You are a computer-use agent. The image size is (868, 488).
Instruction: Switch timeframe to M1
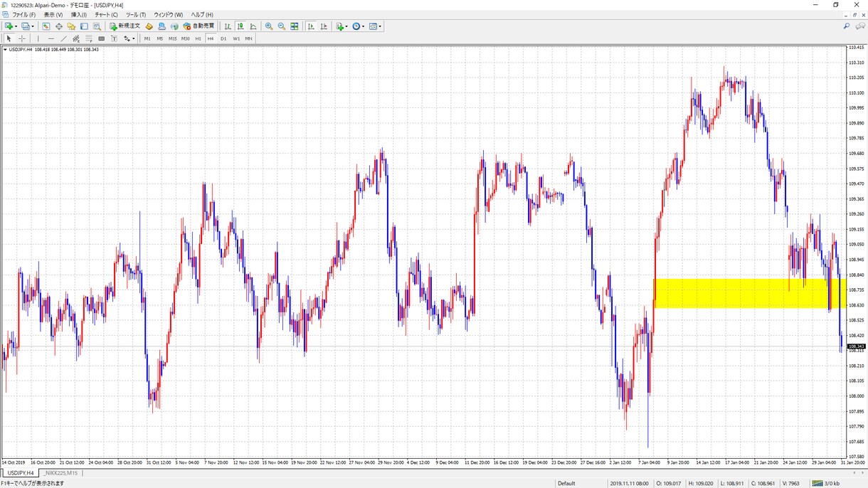point(147,38)
